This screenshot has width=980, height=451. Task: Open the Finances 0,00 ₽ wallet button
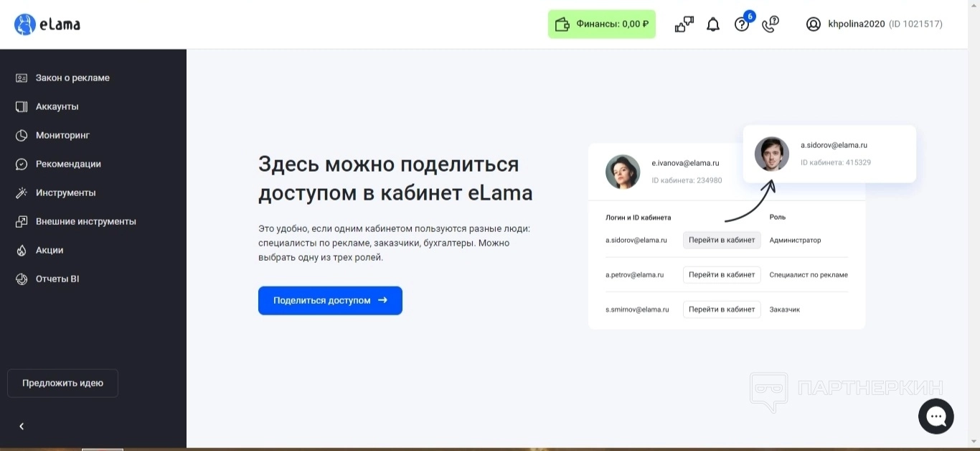(602, 24)
